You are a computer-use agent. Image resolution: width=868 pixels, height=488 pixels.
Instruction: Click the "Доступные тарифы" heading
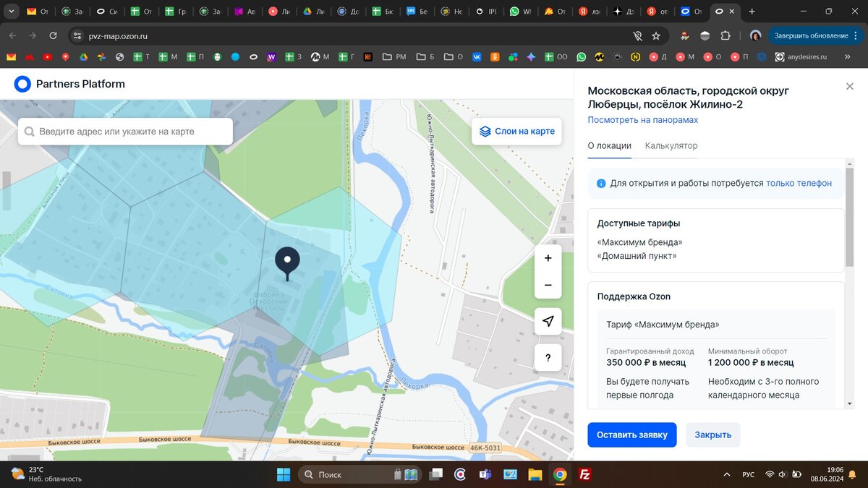coord(639,223)
